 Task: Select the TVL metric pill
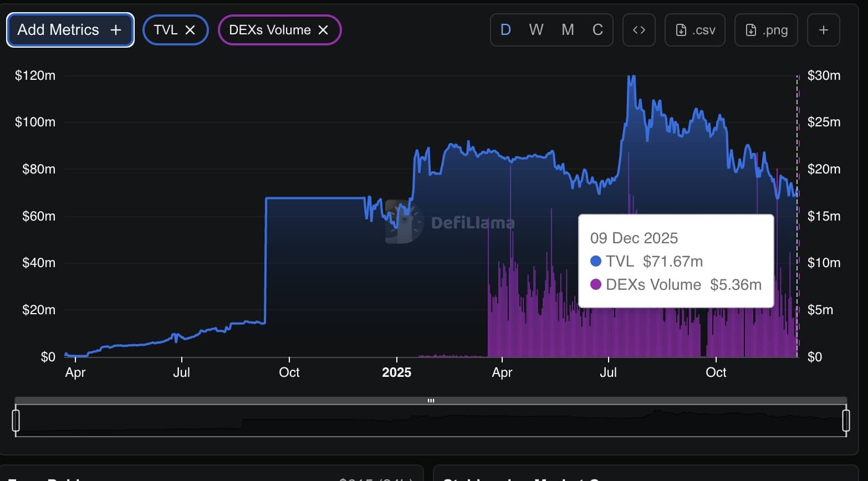pyautogui.click(x=166, y=30)
